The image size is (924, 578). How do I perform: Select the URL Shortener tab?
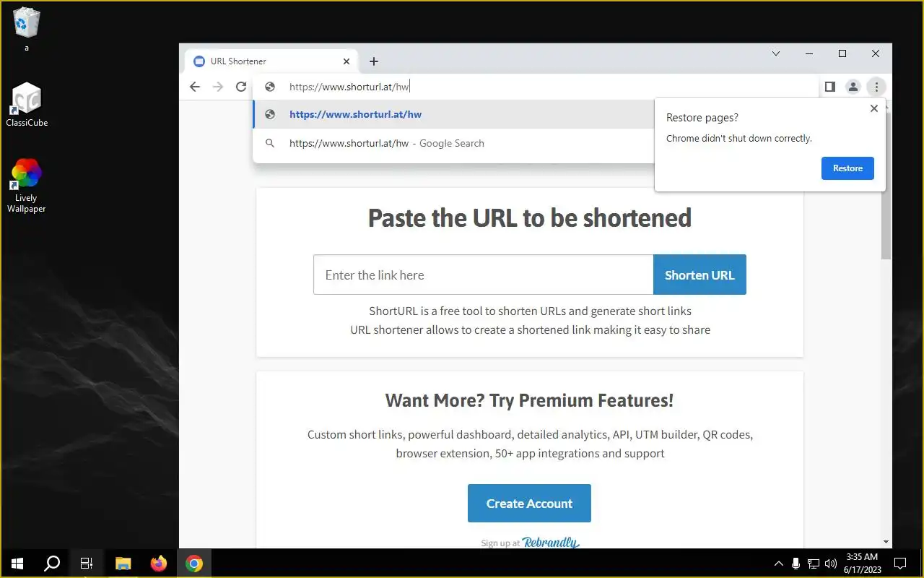(271, 61)
